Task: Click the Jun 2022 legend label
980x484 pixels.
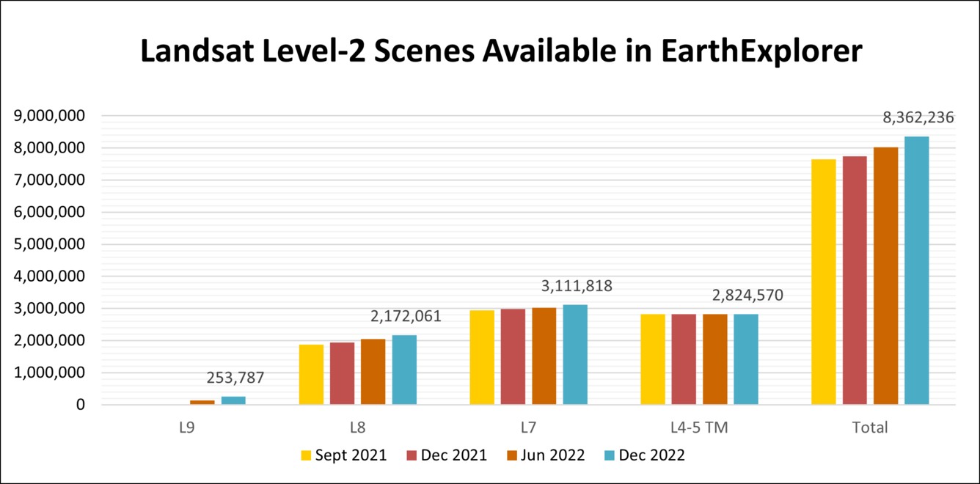Action: tap(553, 455)
